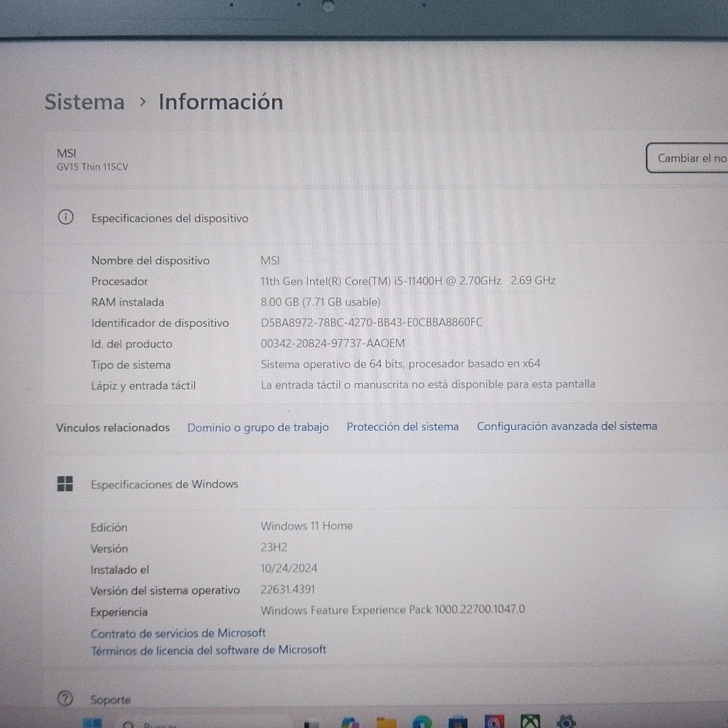
Task: Click the RAM instalada label
Action: tap(128, 302)
